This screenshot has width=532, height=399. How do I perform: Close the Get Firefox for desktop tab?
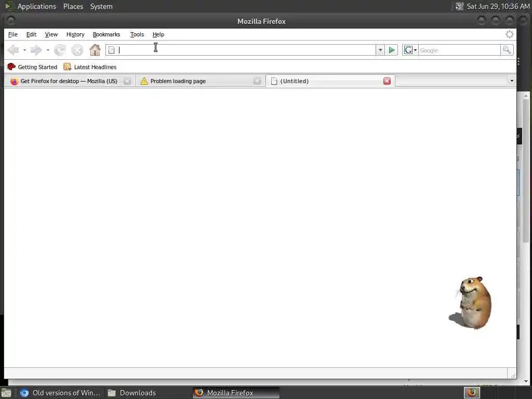127,81
